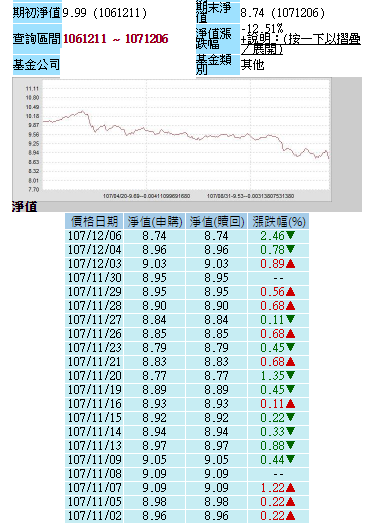This screenshot has height=523, width=367.
Task: Click the date cell 107/11/14
Action: [x=94, y=432]
